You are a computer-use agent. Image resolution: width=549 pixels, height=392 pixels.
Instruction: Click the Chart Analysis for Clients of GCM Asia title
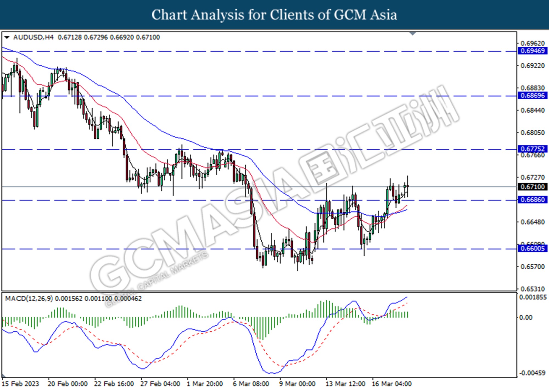pos(274,15)
